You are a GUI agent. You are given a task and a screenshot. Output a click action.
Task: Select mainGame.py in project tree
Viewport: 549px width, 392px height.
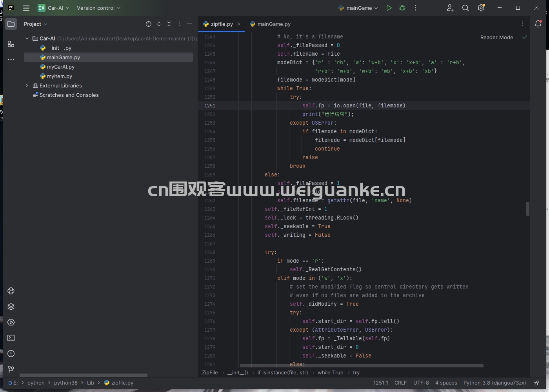(x=108, y=57)
